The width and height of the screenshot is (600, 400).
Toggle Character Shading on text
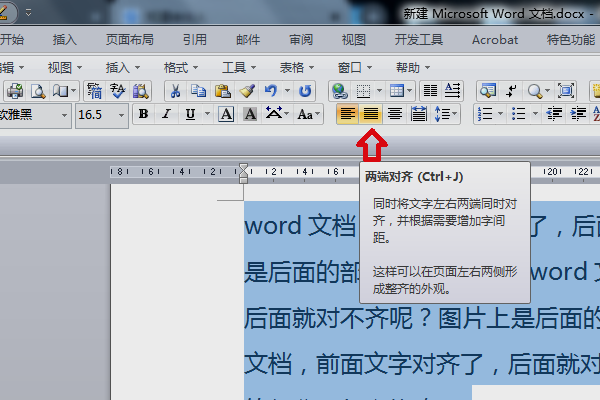[x=250, y=114]
